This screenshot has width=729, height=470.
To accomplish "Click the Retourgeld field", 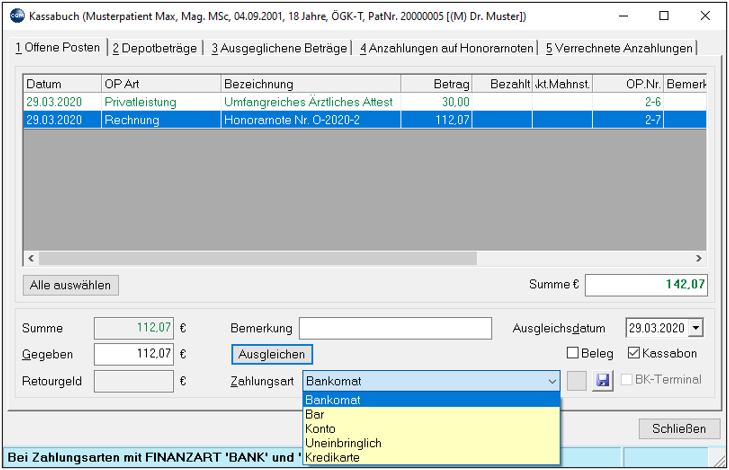I will click(134, 381).
